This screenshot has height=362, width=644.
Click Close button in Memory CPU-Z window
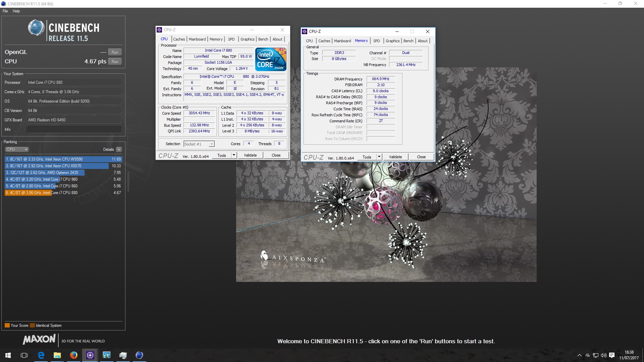421,157
